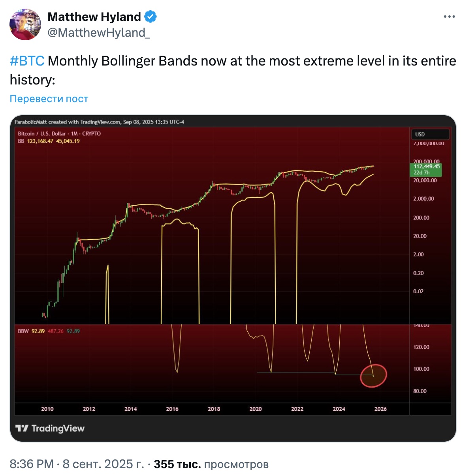Click Matthew Hyland's profile avatar

pos(25,24)
